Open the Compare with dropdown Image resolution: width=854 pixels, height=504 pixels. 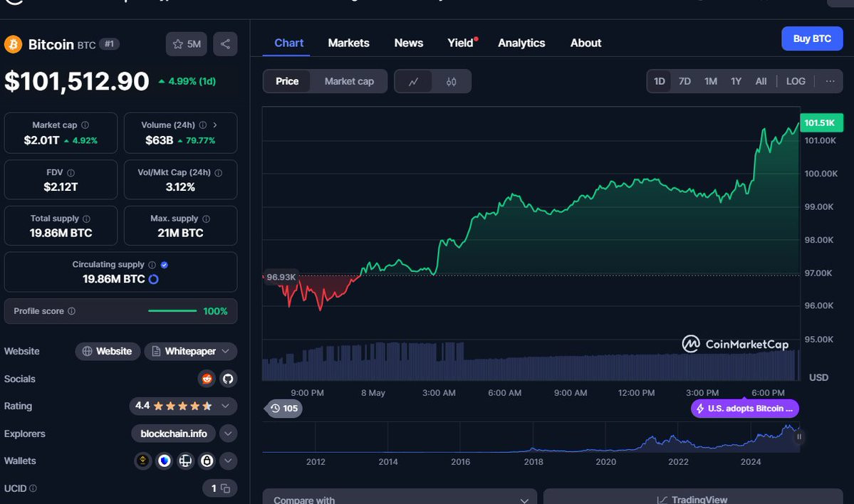coord(400,498)
